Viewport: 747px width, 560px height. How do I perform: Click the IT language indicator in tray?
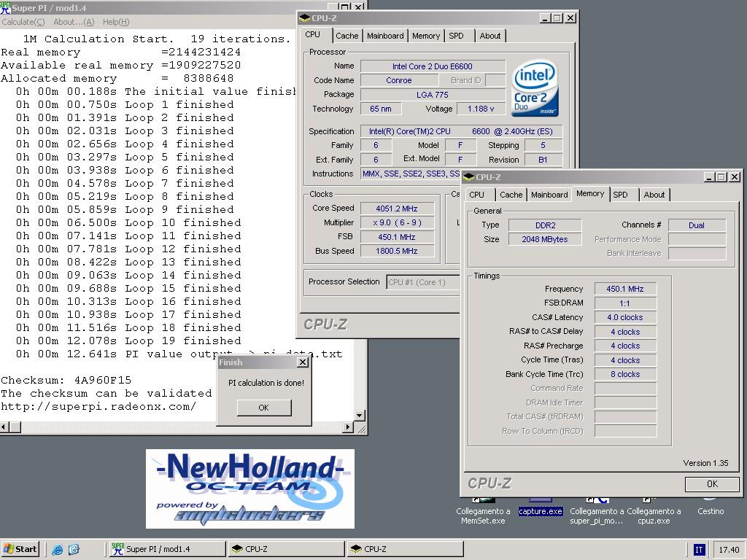[x=698, y=550]
